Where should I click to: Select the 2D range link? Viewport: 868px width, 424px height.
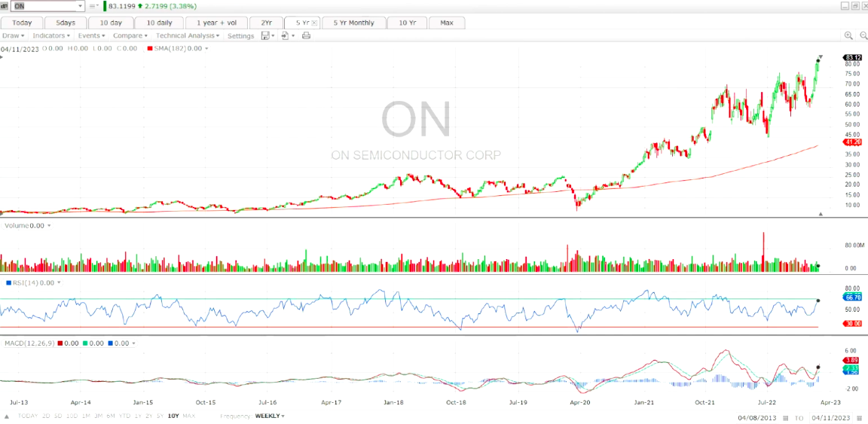(x=46, y=416)
